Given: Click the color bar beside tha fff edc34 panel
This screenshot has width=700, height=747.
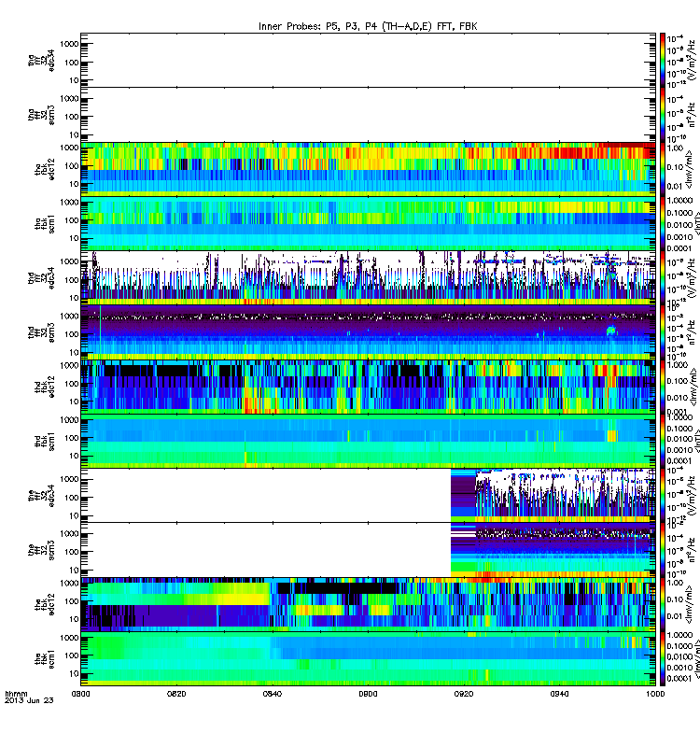Looking at the screenshot, I should [x=663, y=60].
